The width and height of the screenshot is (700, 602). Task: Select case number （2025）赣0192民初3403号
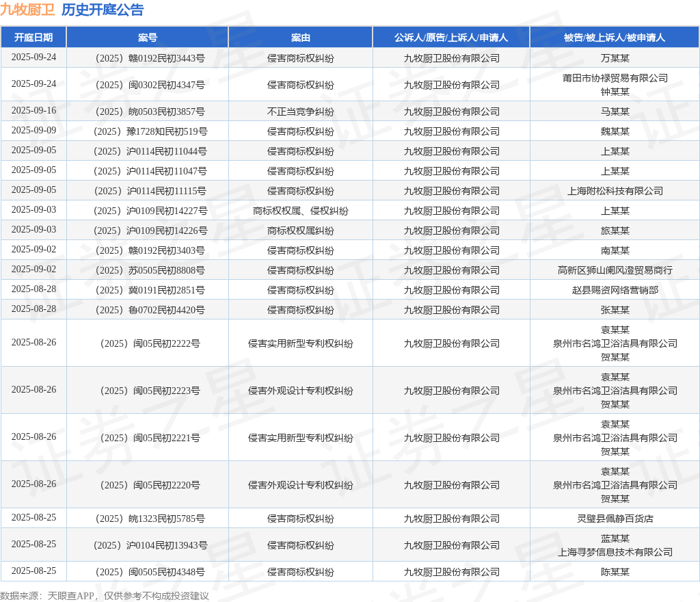[x=148, y=250]
